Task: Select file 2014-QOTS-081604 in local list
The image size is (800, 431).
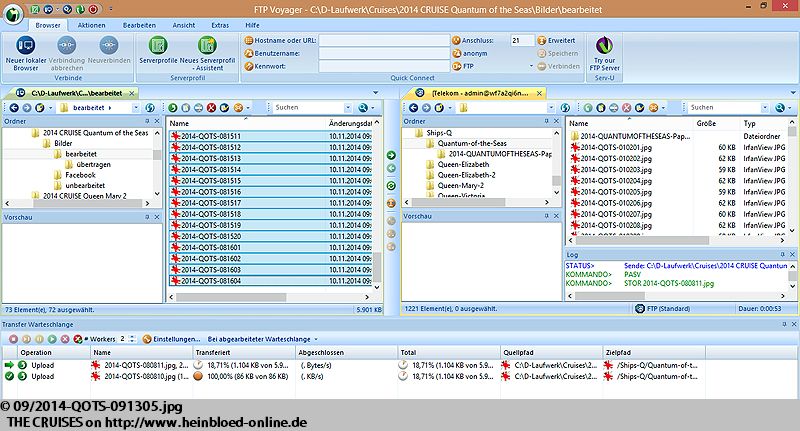Action: tap(271, 281)
